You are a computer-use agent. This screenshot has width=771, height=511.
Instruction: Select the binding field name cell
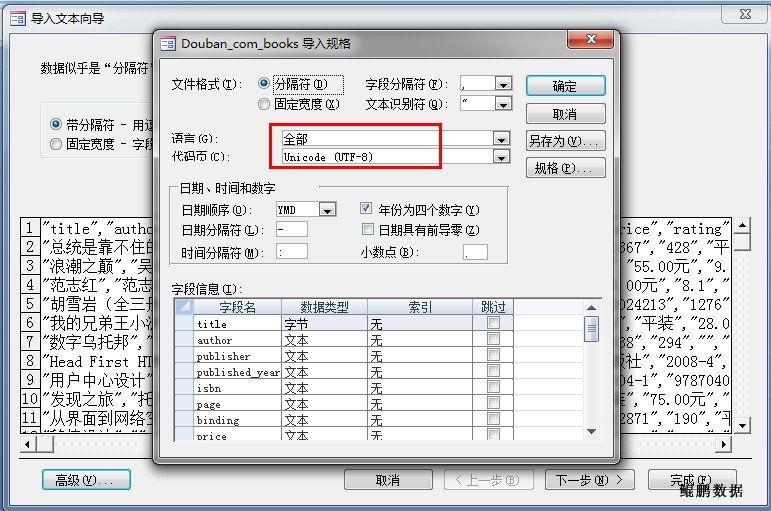point(237,420)
